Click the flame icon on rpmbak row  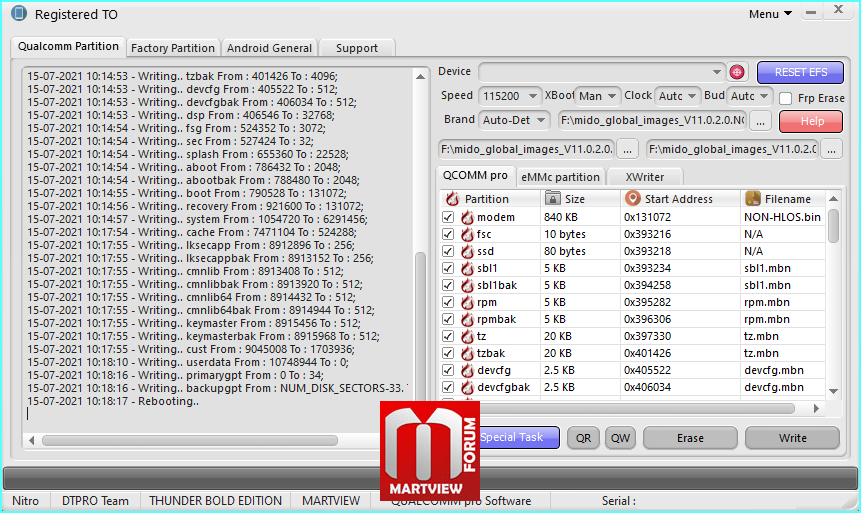tap(467, 320)
